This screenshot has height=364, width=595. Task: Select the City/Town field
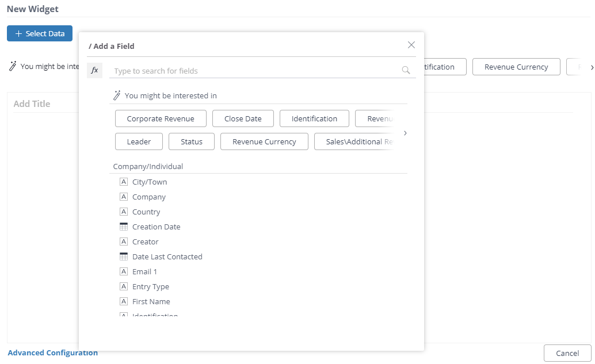(x=150, y=182)
